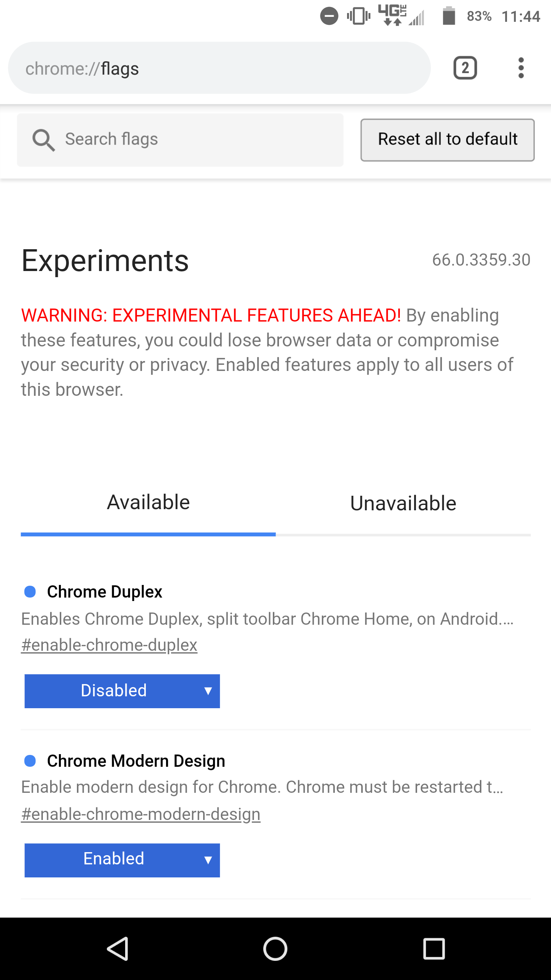Click the blue dot beside Chrome Modern Design
Screen dimensions: 551x980
click(30, 760)
